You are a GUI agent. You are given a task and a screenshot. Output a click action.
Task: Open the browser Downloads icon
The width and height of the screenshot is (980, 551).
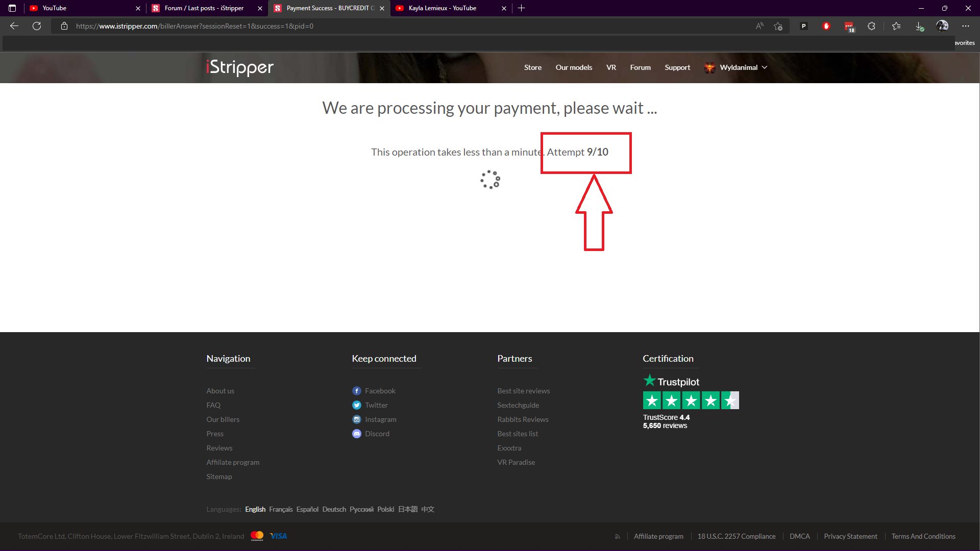point(919,26)
